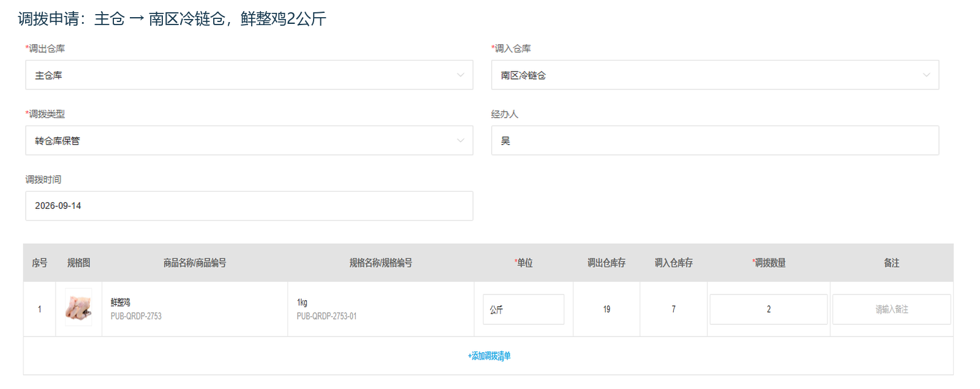Click the 单位 column header
980x389 pixels.
(x=523, y=263)
